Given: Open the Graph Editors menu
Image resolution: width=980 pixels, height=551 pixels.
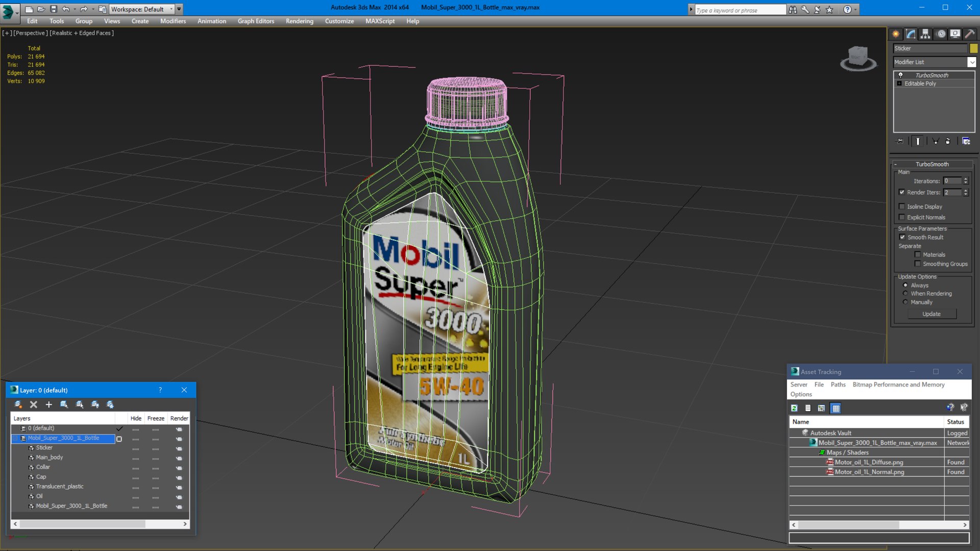Looking at the screenshot, I should (x=256, y=21).
